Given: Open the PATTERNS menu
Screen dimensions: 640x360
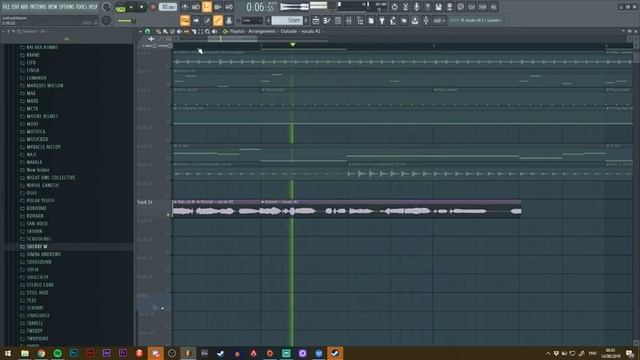Looking at the screenshot, I should click(39, 7).
